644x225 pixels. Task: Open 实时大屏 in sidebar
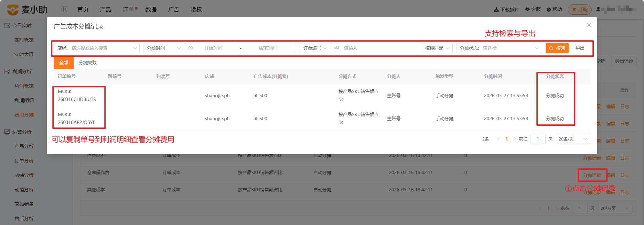point(24,54)
